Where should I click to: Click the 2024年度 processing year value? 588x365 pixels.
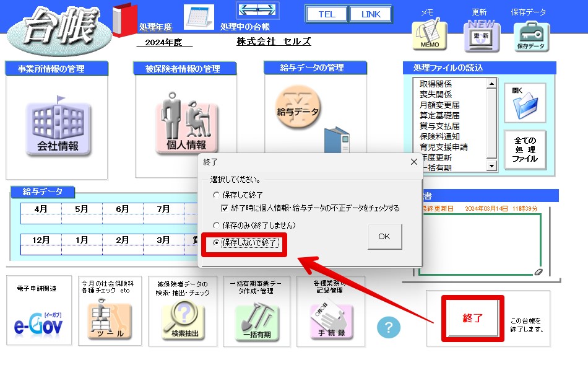coord(164,42)
